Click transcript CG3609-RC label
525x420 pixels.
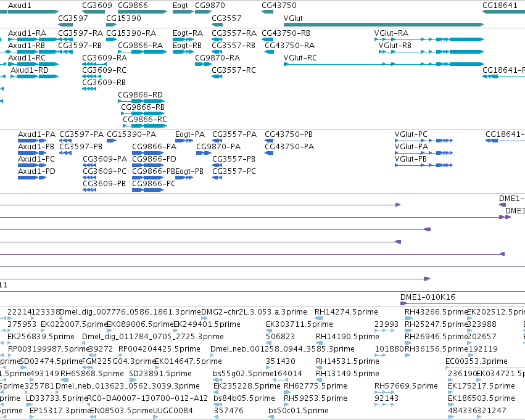pyautogui.click(x=104, y=70)
